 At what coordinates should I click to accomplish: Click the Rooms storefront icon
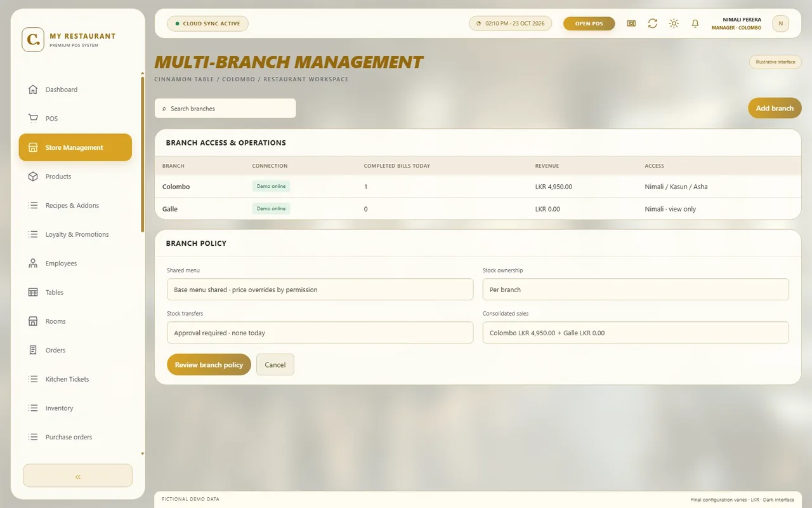33,321
